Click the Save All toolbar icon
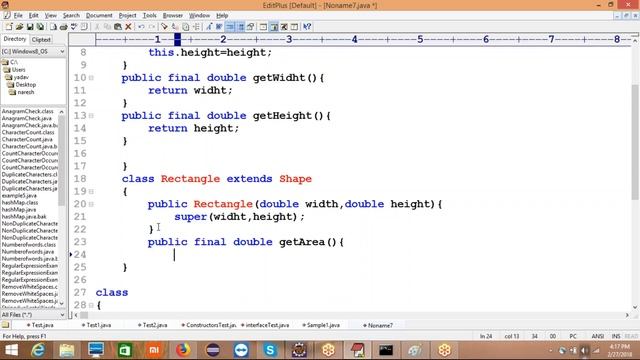This screenshot has width=640, height=360. coord(40,27)
